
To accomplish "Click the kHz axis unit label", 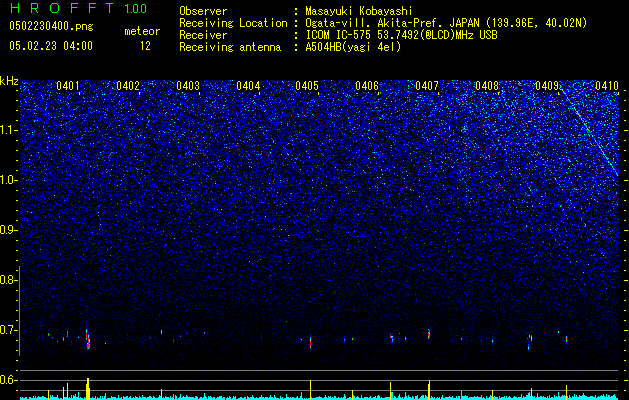I will (9, 81).
